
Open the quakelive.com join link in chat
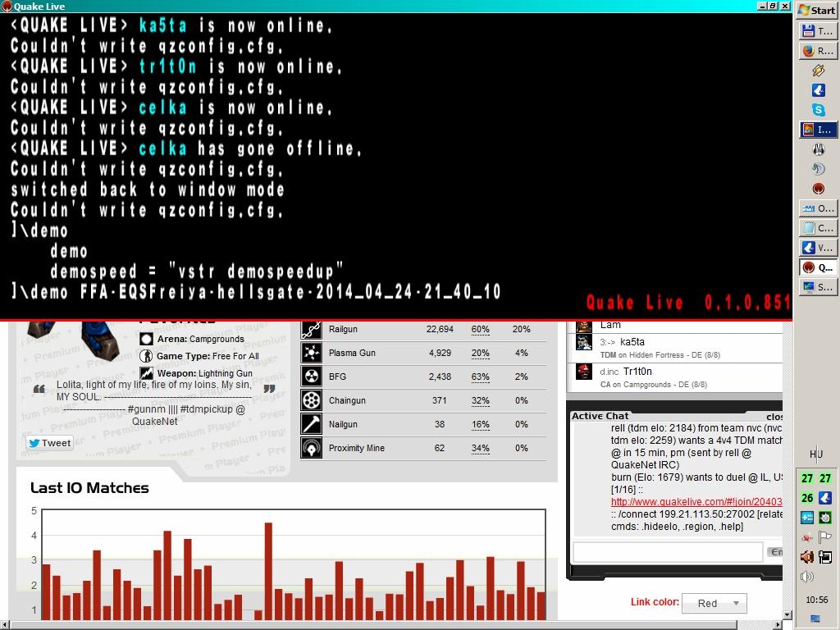click(x=696, y=502)
